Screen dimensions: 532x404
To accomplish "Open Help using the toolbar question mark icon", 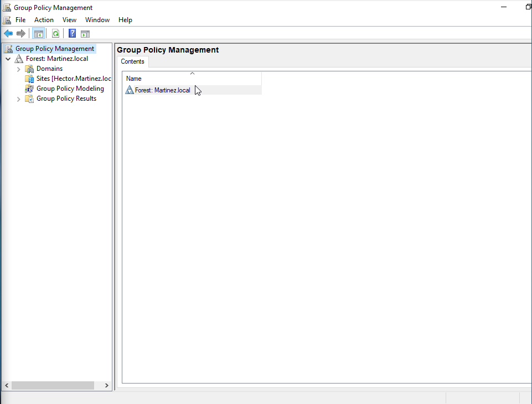I will (72, 33).
